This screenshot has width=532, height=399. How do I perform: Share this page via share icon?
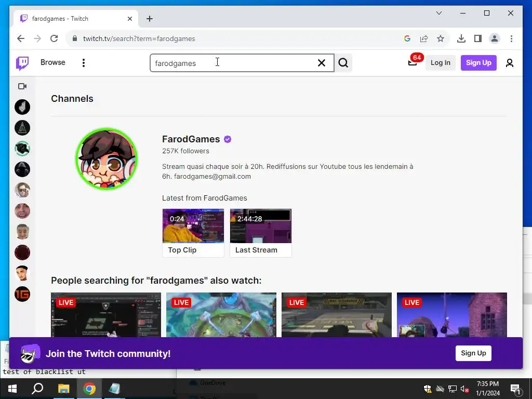pos(424,38)
